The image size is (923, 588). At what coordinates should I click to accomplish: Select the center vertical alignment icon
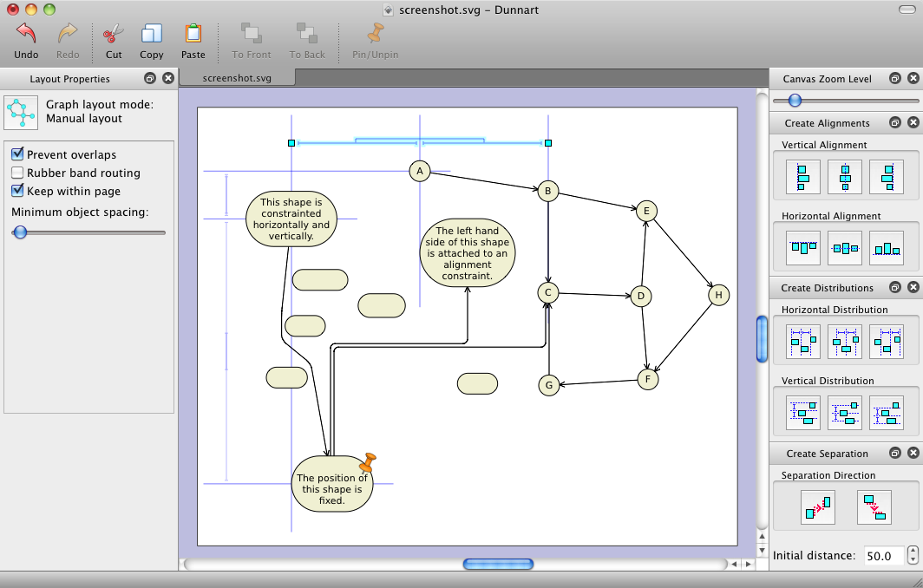845,177
